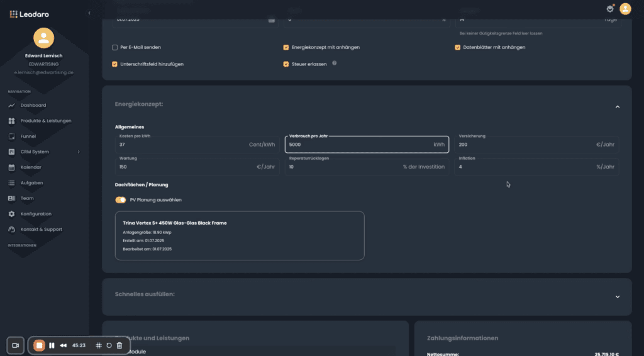Click the Verbrauch pro Jahr field
Viewport: 644px width, 356px height.
(367, 145)
